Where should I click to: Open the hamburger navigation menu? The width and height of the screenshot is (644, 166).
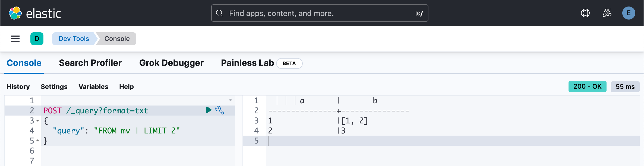(15, 39)
